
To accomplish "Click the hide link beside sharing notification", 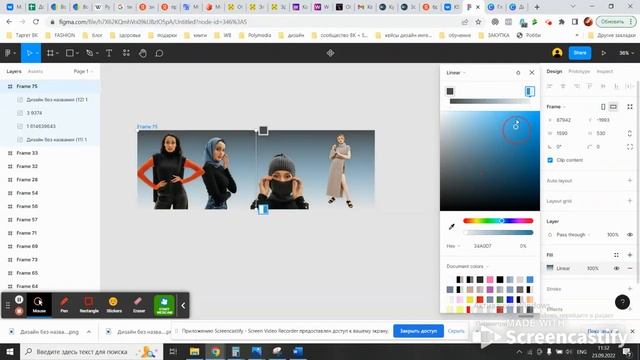I will (x=456, y=331).
